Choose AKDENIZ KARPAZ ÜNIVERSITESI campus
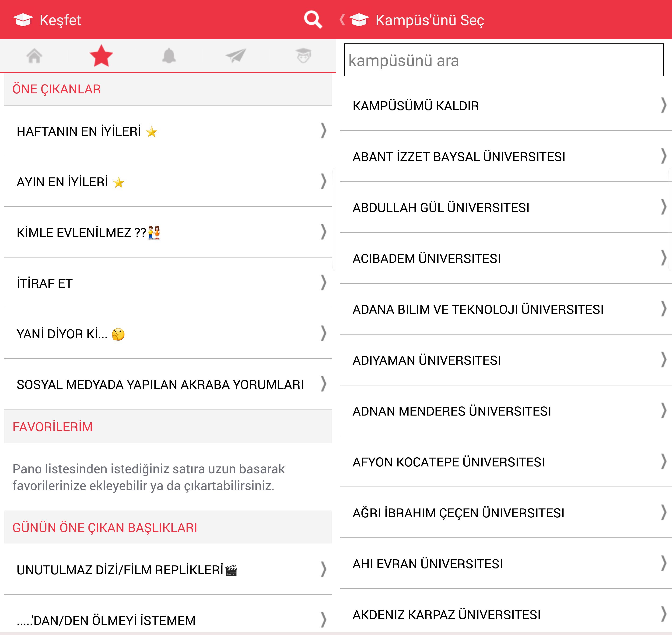Image resolution: width=672 pixels, height=635 pixels. point(446,615)
